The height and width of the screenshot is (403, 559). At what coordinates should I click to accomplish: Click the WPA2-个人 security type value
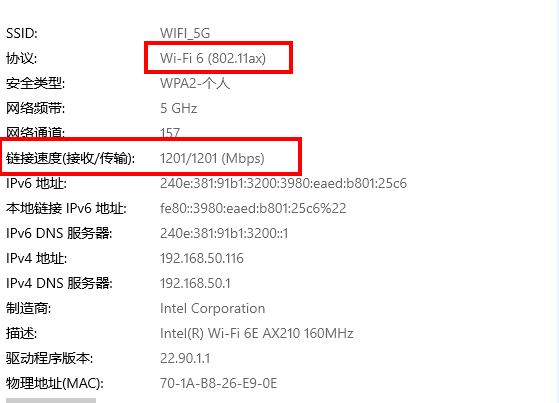(x=195, y=83)
